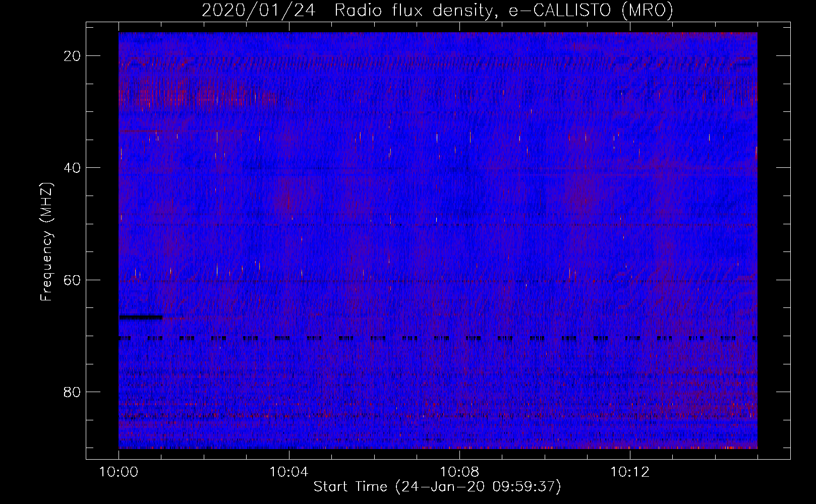Select the 60 frequency tick label
This screenshot has width=816, height=504.
(x=73, y=280)
